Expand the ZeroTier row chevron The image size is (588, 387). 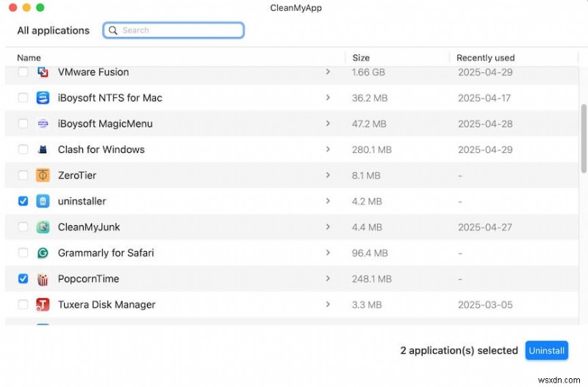tap(328, 175)
